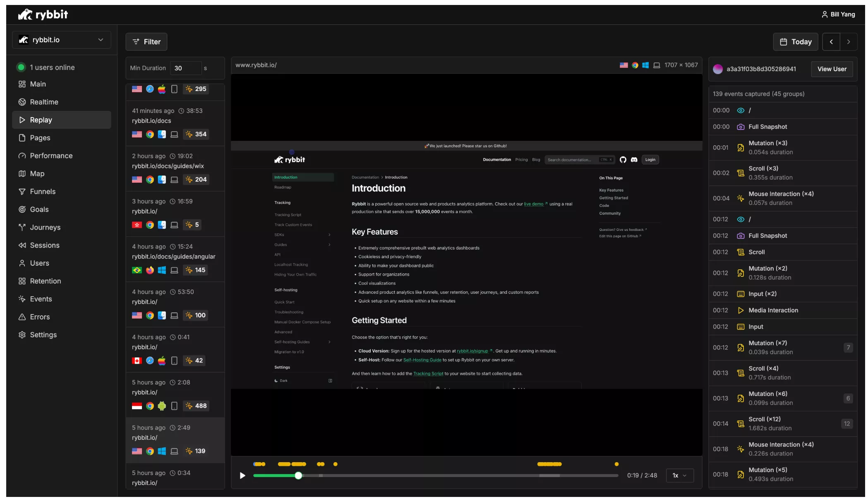Click the Android OS icon in session list
868x499 pixels.
[x=162, y=406]
